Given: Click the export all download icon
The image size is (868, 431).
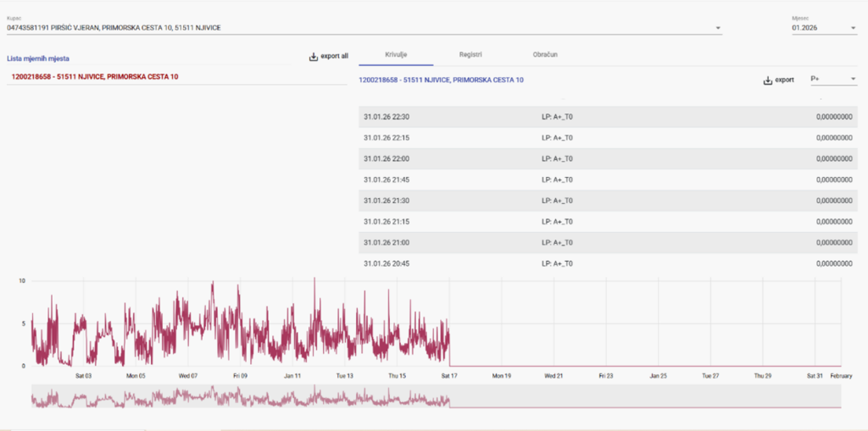Looking at the screenshot, I should (313, 57).
